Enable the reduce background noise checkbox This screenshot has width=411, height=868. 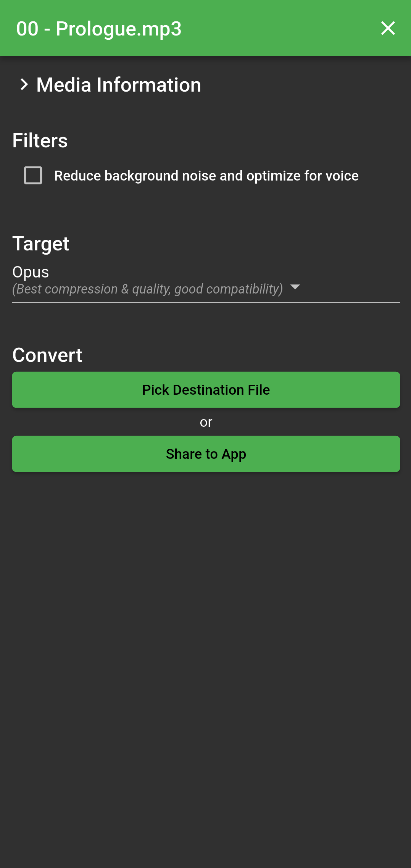pyautogui.click(x=33, y=176)
